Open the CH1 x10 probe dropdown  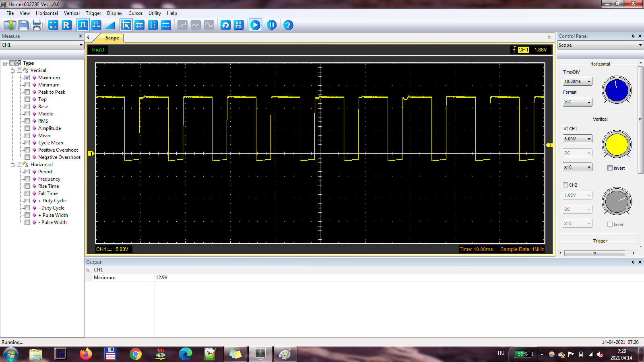tap(578, 167)
